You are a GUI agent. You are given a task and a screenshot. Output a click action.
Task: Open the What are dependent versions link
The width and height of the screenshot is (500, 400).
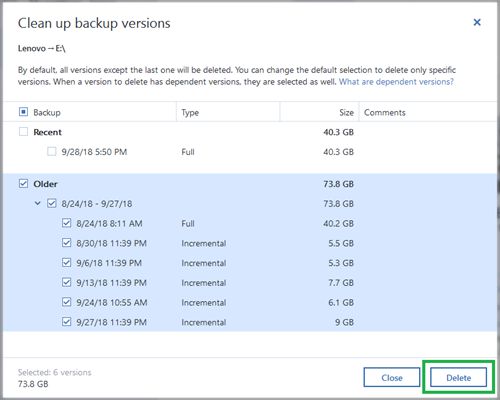point(396,82)
